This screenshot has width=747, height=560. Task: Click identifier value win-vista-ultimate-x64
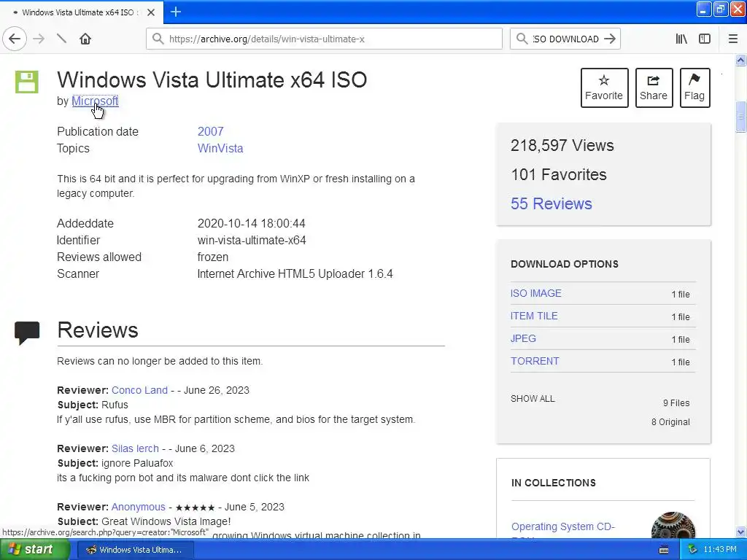(252, 240)
